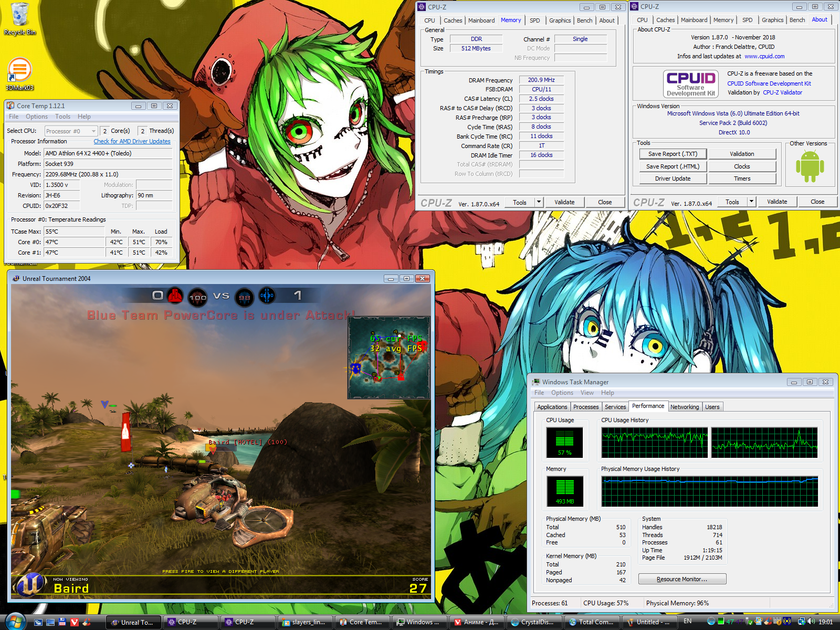Image resolution: width=840 pixels, height=630 pixels.
Task: Select the Users tab in Task Manager
Action: click(712, 407)
